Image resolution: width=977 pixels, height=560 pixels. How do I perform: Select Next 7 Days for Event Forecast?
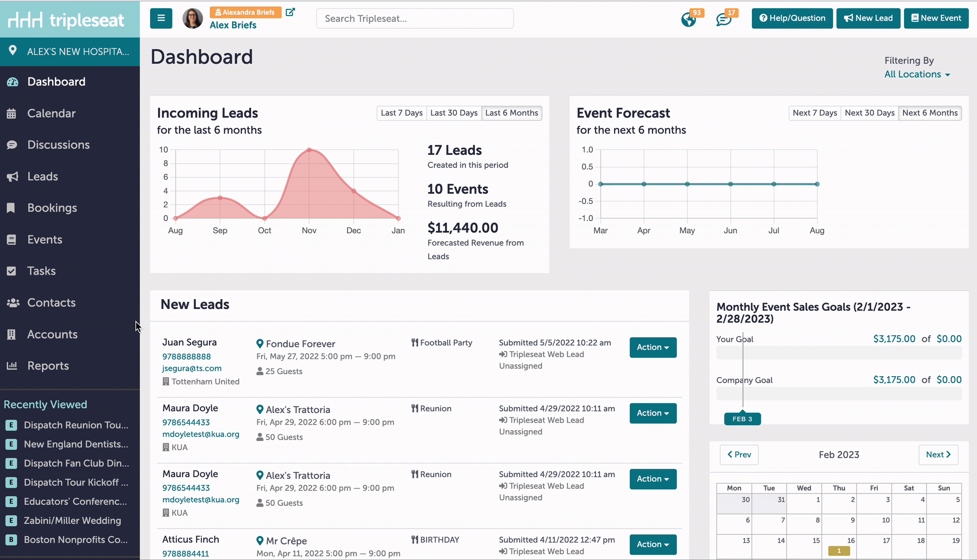click(x=815, y=113)
